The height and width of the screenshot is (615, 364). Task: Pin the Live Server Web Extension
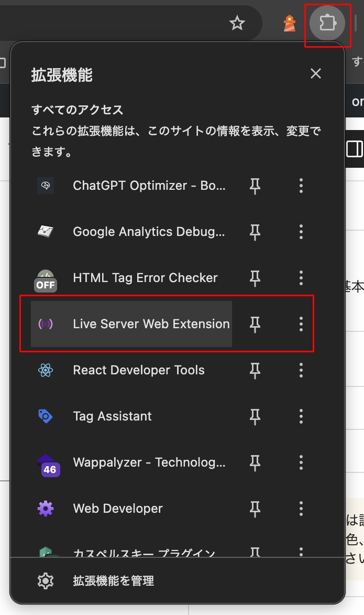pyautogui.click(x=255, y=324)
